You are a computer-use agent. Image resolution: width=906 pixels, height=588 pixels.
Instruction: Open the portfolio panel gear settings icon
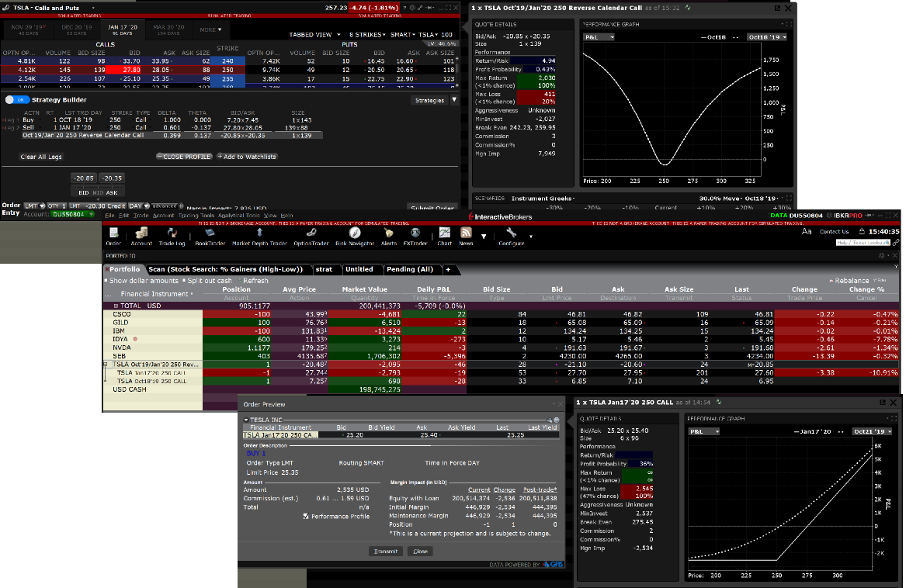click(x=882, y=255)
